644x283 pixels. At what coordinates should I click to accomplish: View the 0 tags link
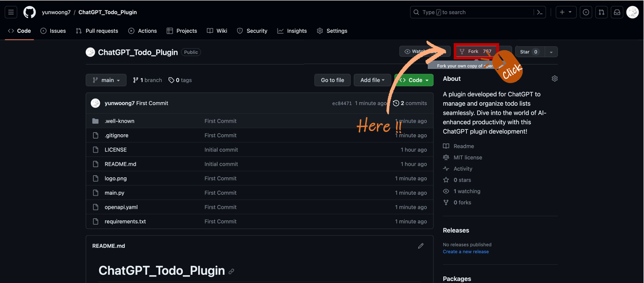pyautogui.click(x=180, y=80)
